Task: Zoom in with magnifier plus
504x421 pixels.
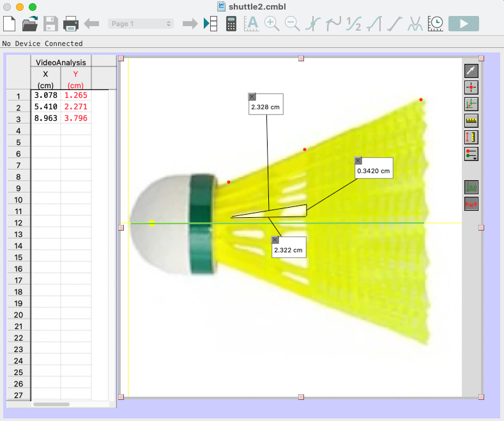Action: tap(271, 24)
